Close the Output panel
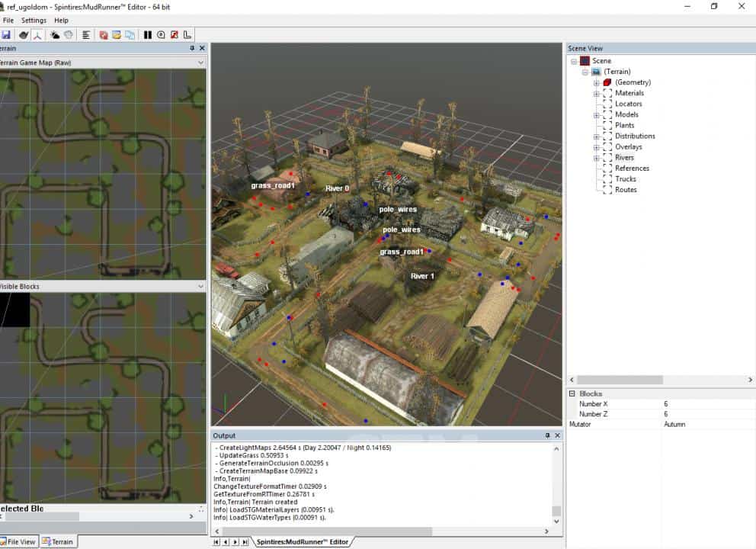Screen dimensions: 756x549 coord(557,435)
